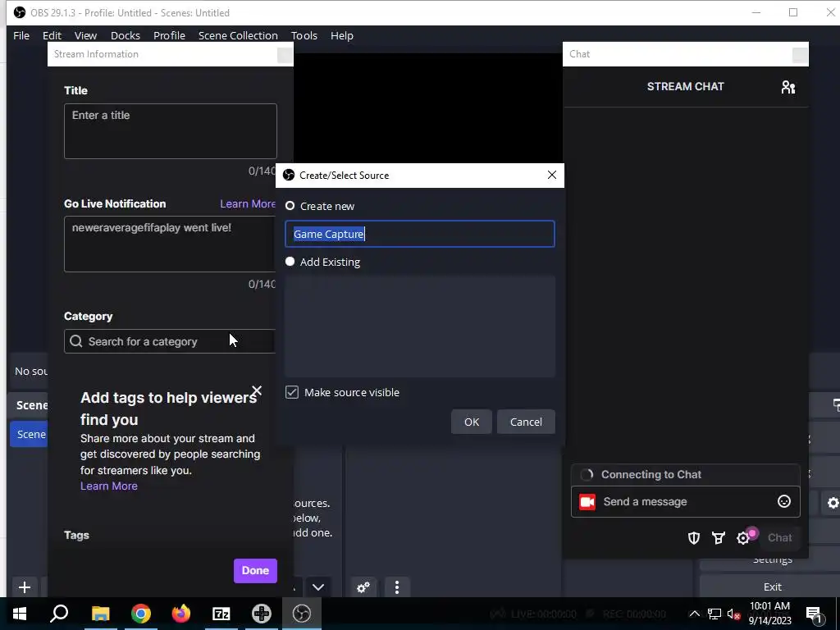Open Learn More link under tags tip
This screenshot has height=630, width=840.
(109, 486)
